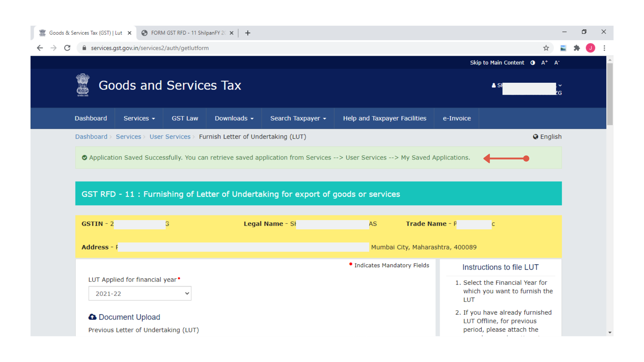The width and height of the screenshot is (644, 362).
Task: Reload the current page
Action: [67, 48]
